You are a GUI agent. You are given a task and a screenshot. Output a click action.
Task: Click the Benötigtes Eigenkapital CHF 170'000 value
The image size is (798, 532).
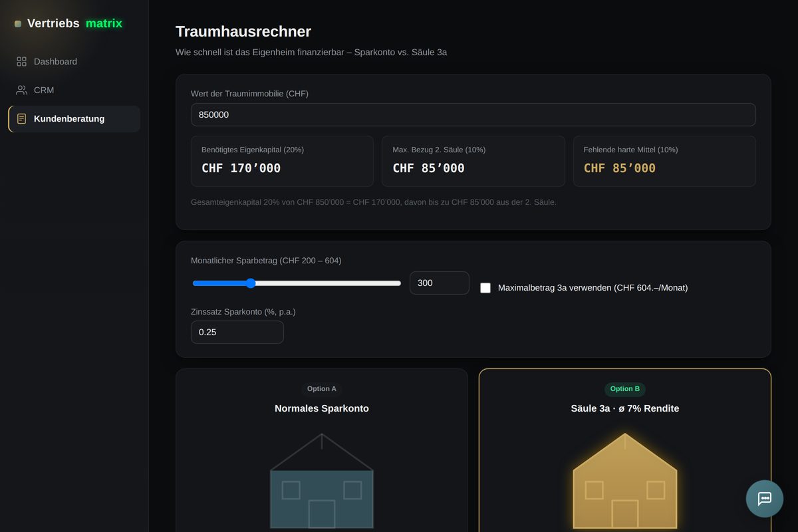coord(241,168)
